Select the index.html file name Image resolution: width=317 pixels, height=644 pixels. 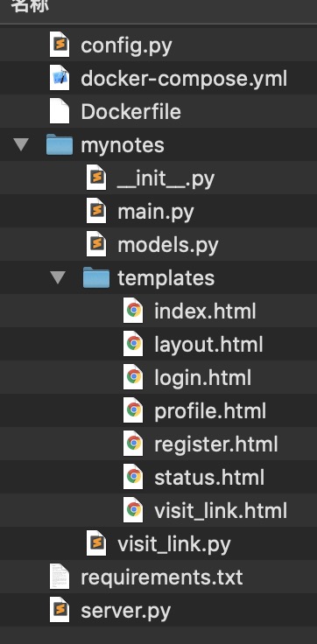point(205,311)
